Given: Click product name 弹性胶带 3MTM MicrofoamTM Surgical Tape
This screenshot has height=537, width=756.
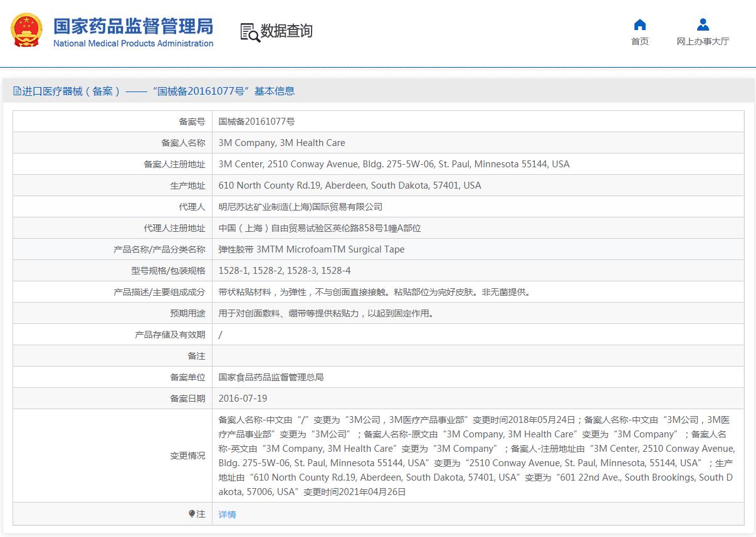Looking at the screenshot, I should click(x=312, y=249).
